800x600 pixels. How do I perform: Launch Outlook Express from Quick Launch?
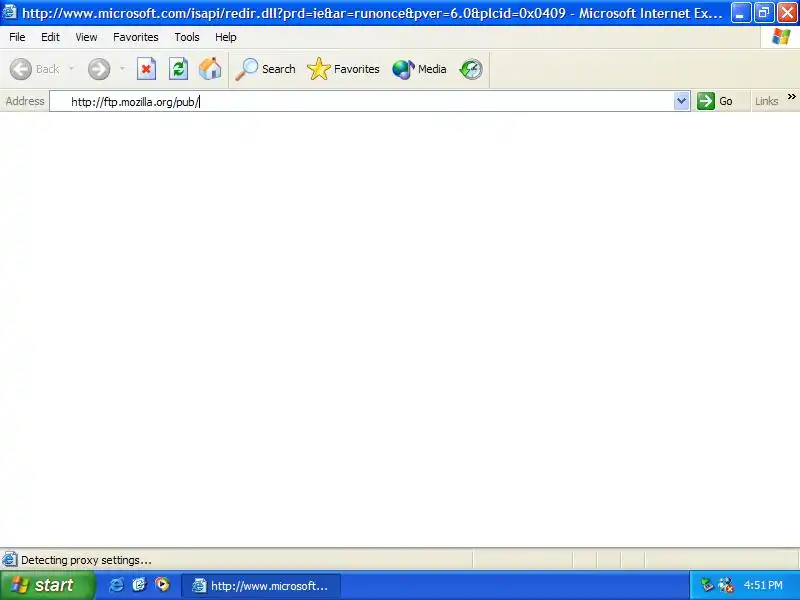[x=139, y=585]
